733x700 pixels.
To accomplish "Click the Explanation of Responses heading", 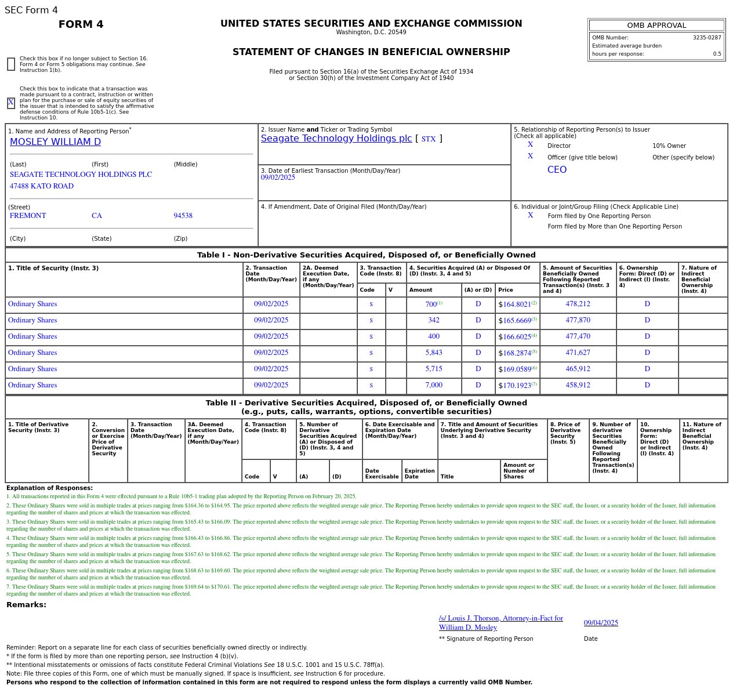I will coord(49,488).
